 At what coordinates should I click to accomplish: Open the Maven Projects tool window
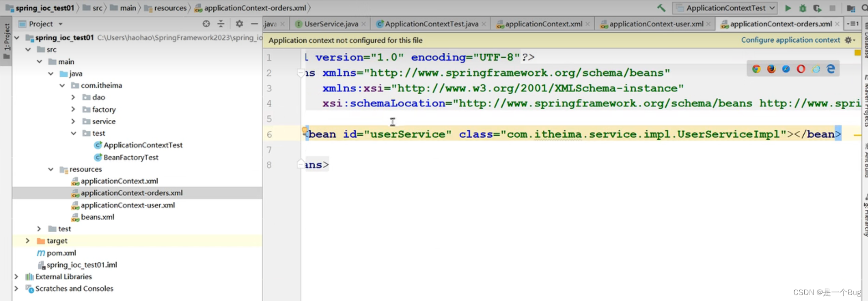tap(865, 100)
